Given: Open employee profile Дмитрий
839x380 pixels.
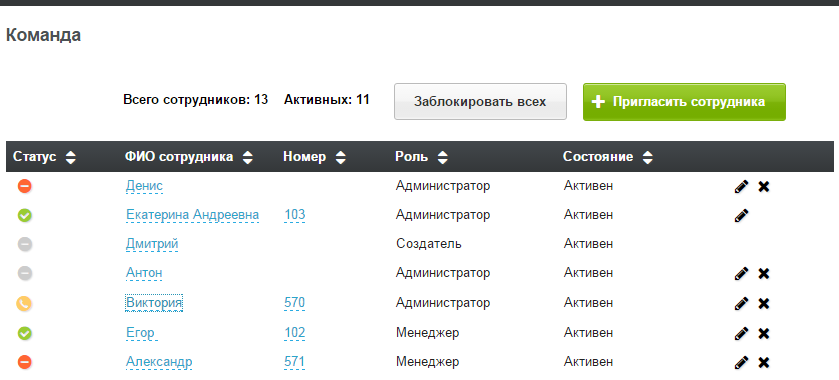Looking at the screenshot, I should click(152, 244).
